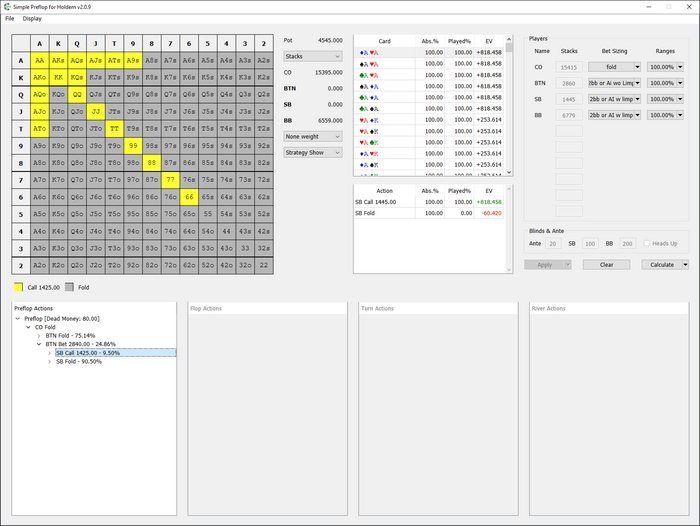This screenshot has width=700, height=526.
Task: Click the AKs hand cell
Action: [60, 60]
